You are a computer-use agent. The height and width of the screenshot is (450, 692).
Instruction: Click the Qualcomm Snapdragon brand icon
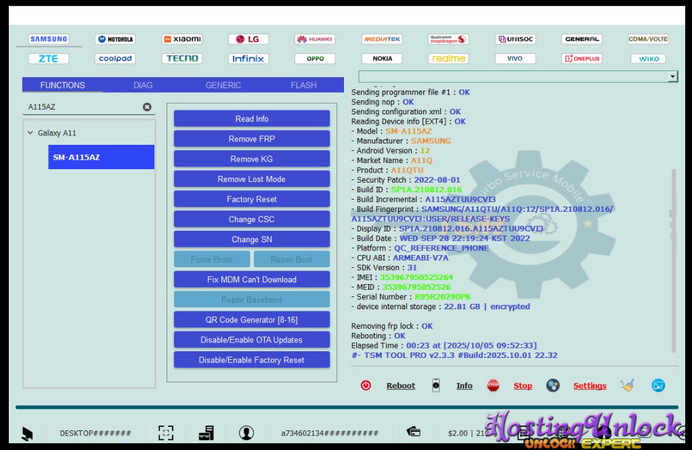447,39
